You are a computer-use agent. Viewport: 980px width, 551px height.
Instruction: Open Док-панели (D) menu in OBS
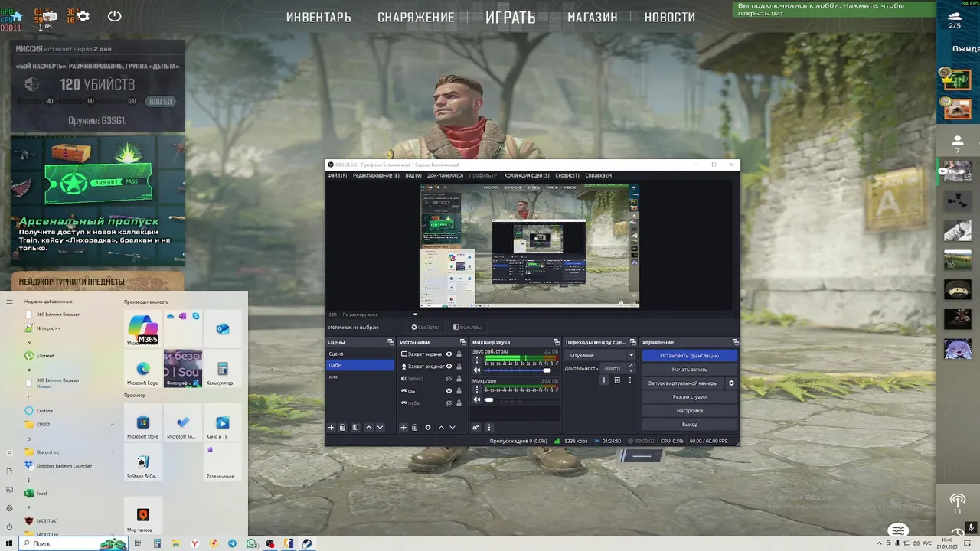446,175
